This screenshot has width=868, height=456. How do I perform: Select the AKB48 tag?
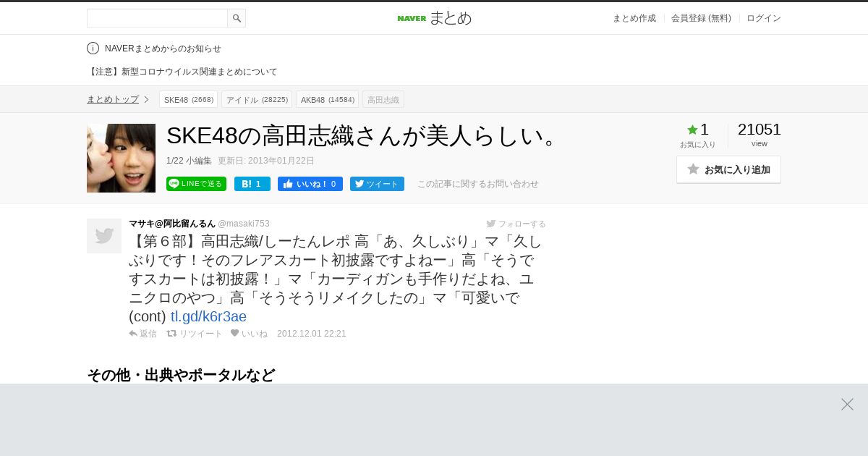(327, 99)
